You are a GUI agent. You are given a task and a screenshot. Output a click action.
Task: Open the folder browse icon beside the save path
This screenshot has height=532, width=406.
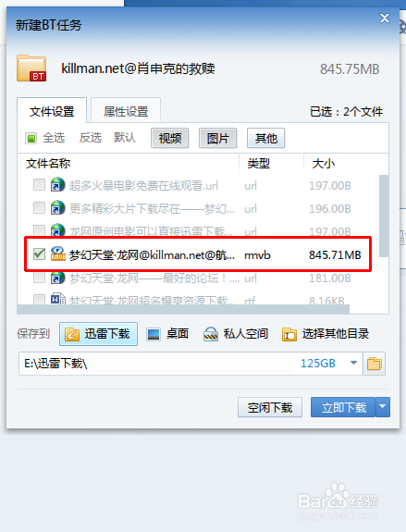(x=374, y=364)
